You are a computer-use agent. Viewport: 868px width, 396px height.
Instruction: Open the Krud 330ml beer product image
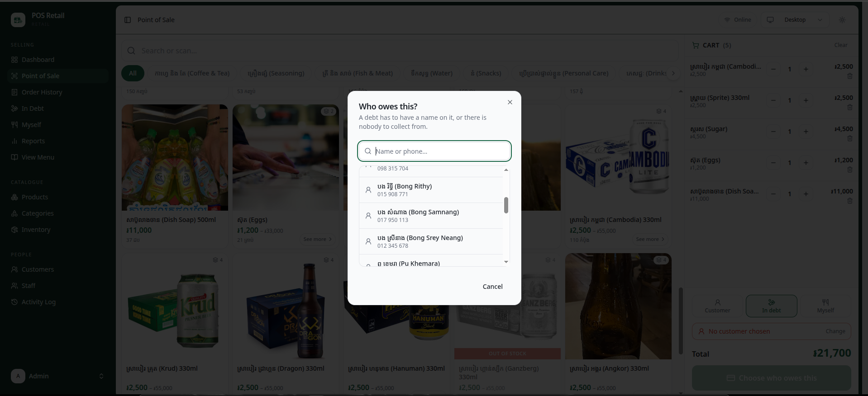175,306
